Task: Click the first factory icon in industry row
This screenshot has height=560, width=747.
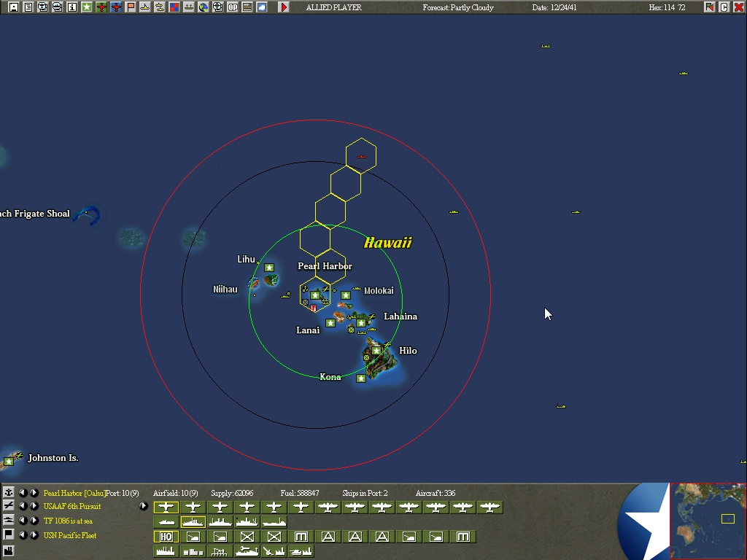Action: tap(166, 551)
